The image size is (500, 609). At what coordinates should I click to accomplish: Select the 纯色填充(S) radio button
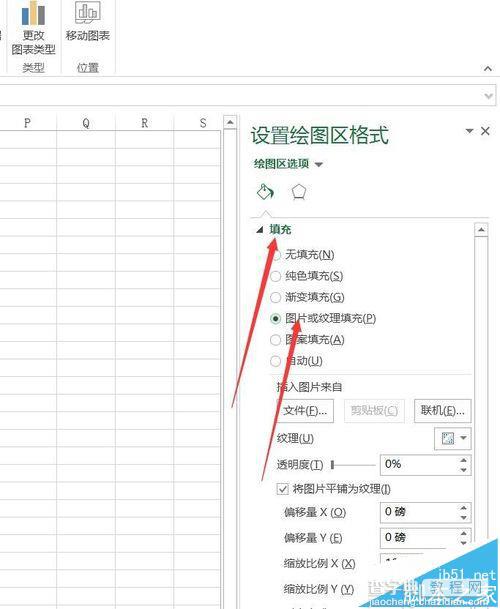(275, 276)
